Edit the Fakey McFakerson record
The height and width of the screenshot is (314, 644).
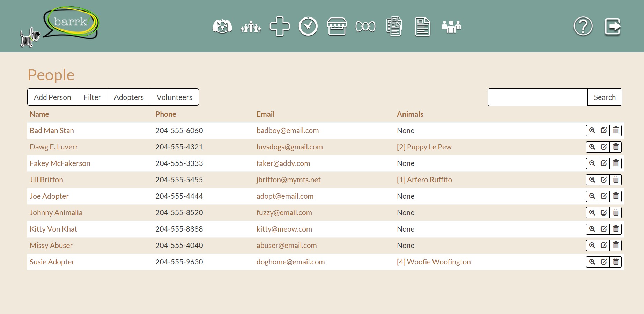pyautogui.click(x=604, y=163)
